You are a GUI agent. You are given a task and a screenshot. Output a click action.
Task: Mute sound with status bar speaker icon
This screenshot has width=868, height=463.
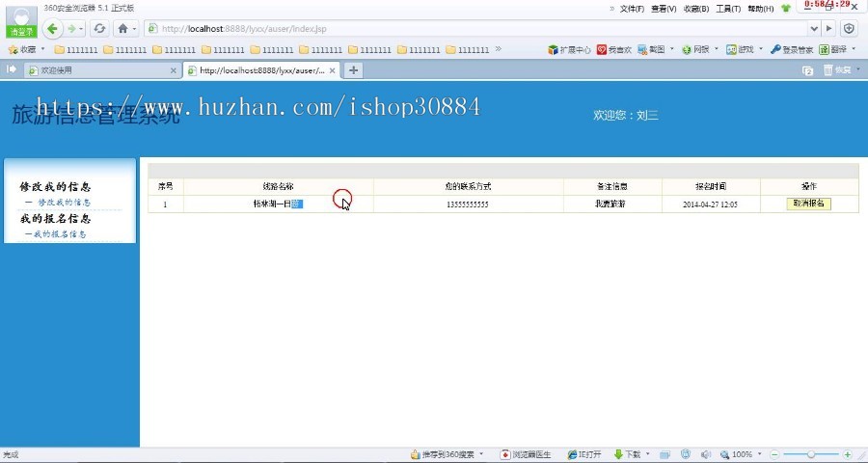[x=705, y=454]
